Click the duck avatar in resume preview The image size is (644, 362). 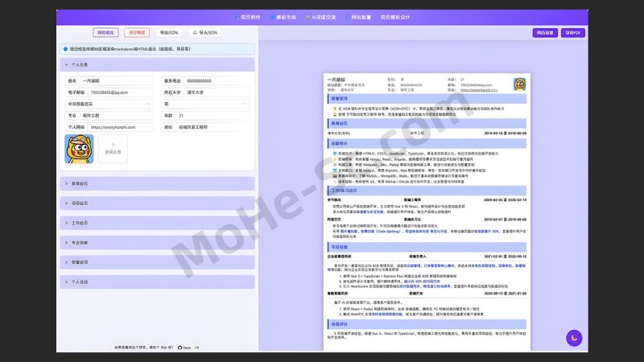(521, 84)
